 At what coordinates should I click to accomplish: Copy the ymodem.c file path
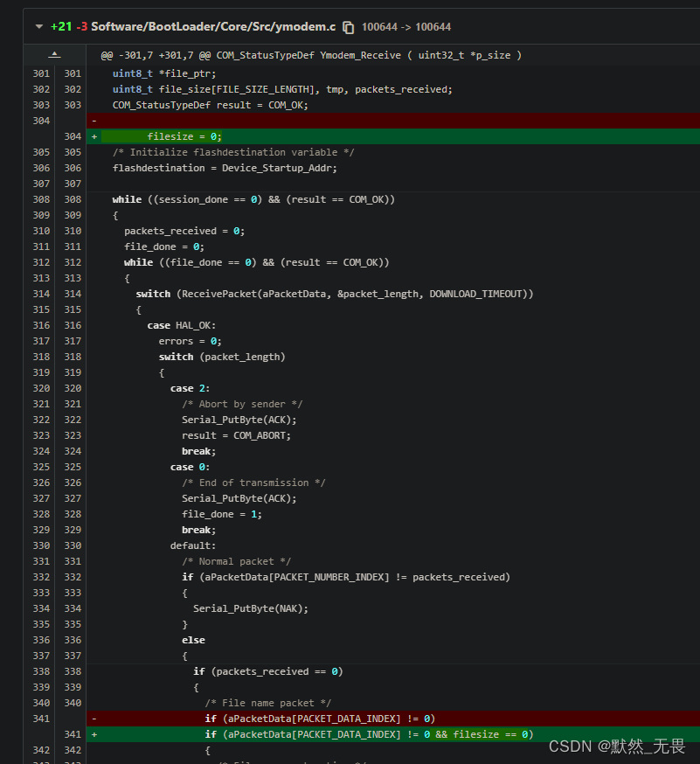(349, 27)
